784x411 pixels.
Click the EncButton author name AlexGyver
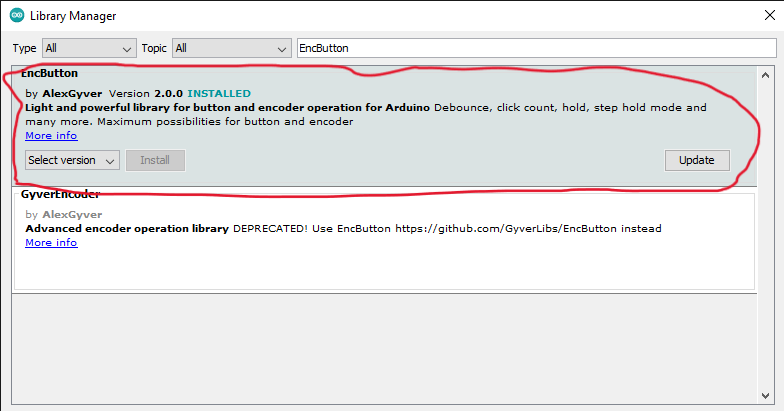pyautogui.click(x=72, y=94)
